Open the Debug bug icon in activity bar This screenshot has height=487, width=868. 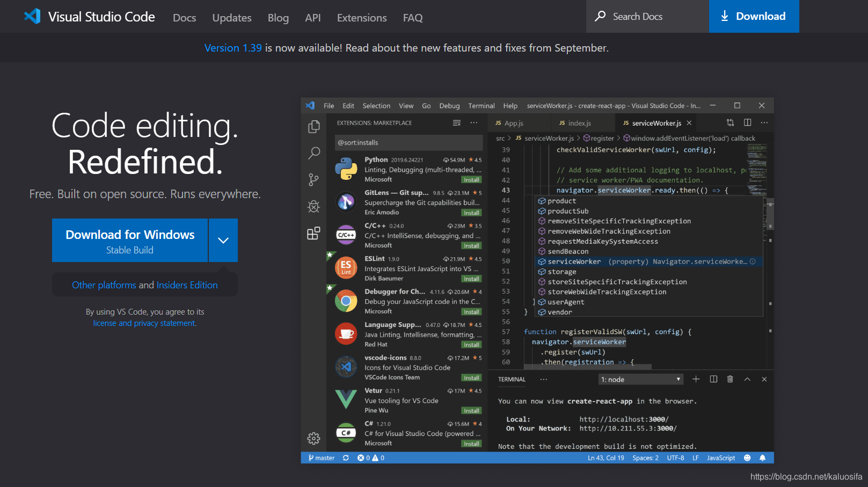coord(314,206)
